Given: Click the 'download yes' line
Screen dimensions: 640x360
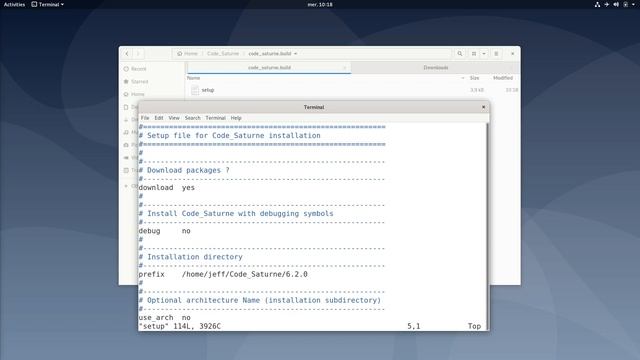Looking at the screenshot, I should [x=167, y=188].
